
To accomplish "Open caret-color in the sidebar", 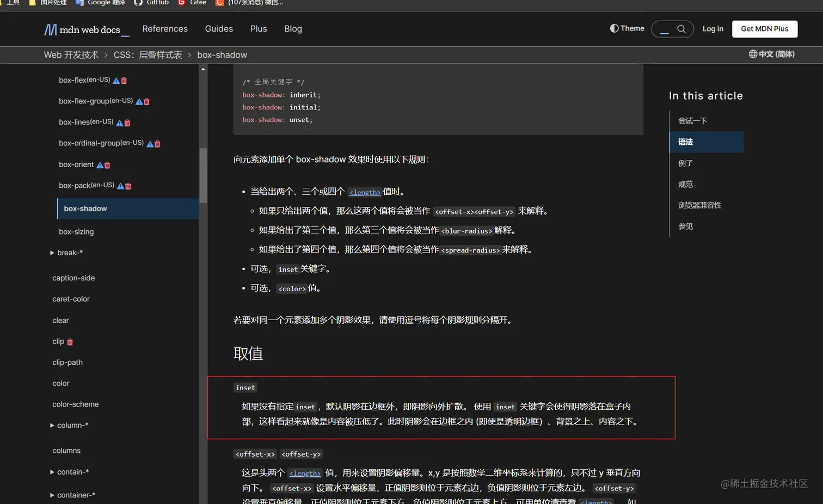I will pyautogui.click(x=71, y=299).
